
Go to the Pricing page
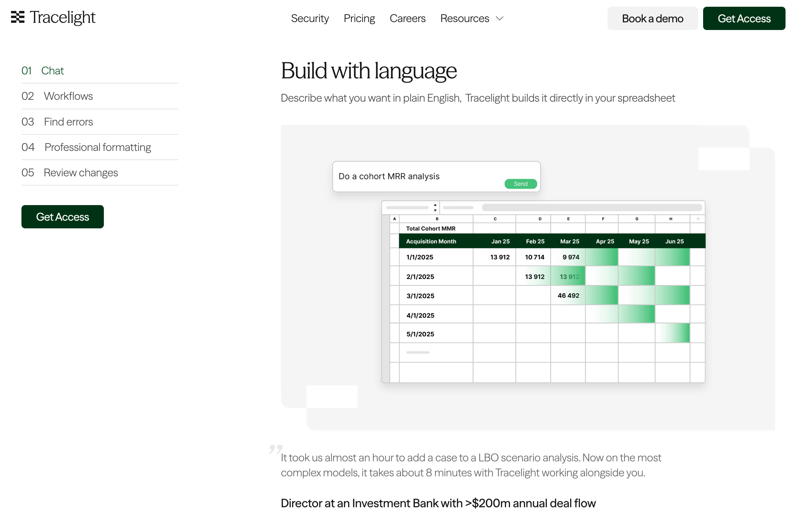pyautogui.click(x=359, y=18)
